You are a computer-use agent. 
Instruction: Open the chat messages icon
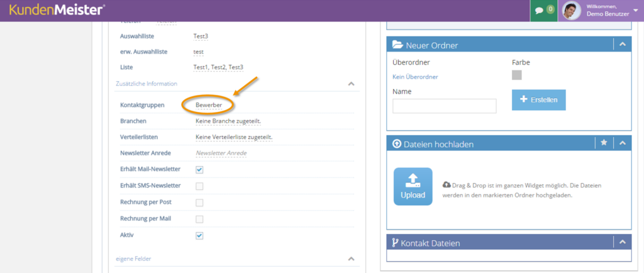[x=539, y=11]
